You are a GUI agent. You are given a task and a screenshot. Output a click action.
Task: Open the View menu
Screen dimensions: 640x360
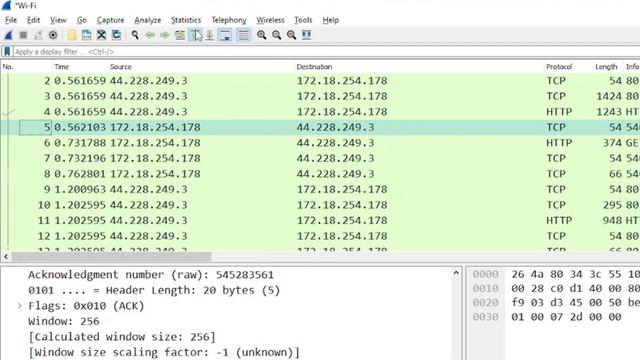[x=58, y=20]
